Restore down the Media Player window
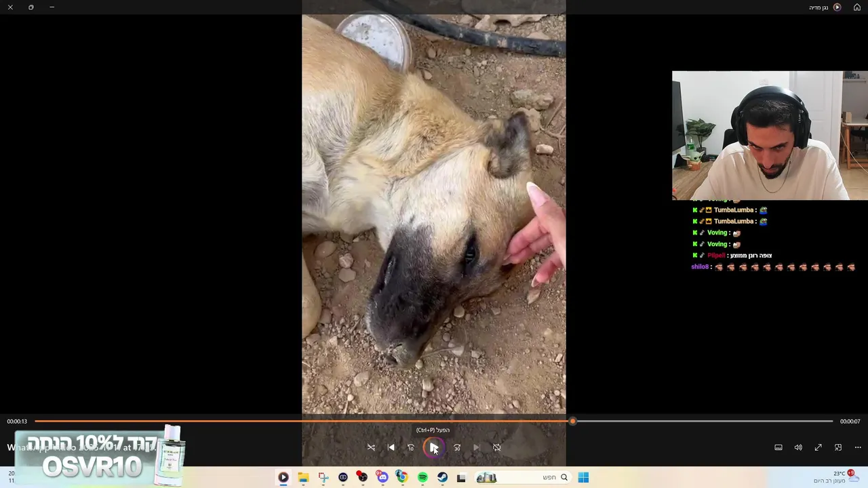 31,7
